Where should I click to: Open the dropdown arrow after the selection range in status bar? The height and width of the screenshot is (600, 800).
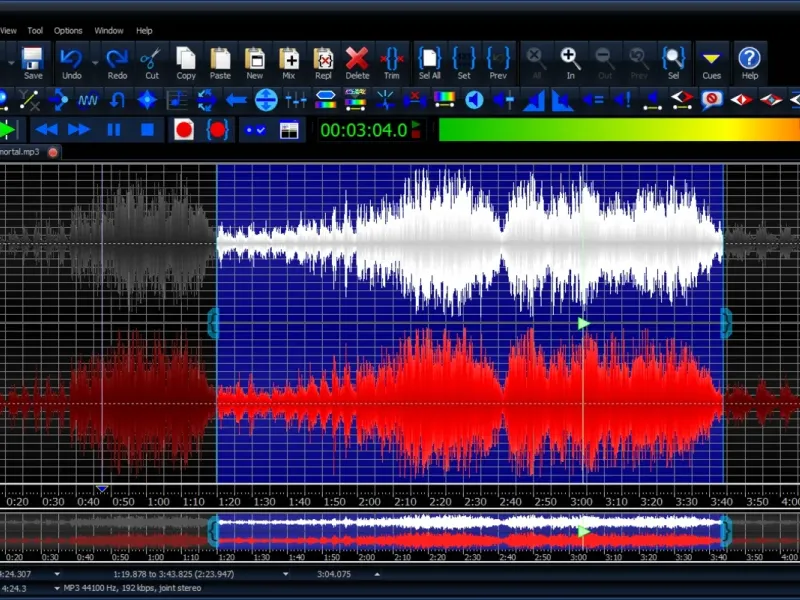(286, 575)
